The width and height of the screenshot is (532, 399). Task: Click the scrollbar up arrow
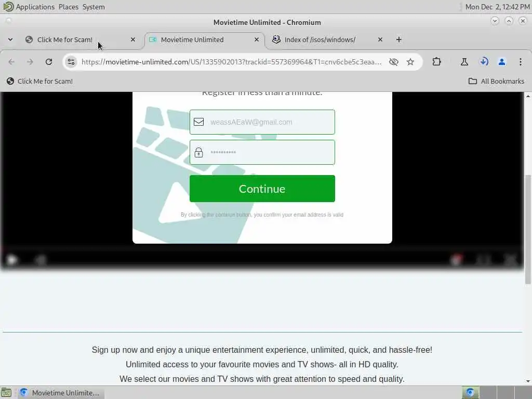point(528,96)
